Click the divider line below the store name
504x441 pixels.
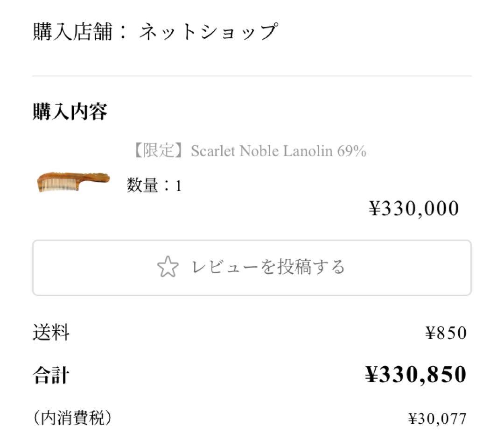click(x=252, y=73)
